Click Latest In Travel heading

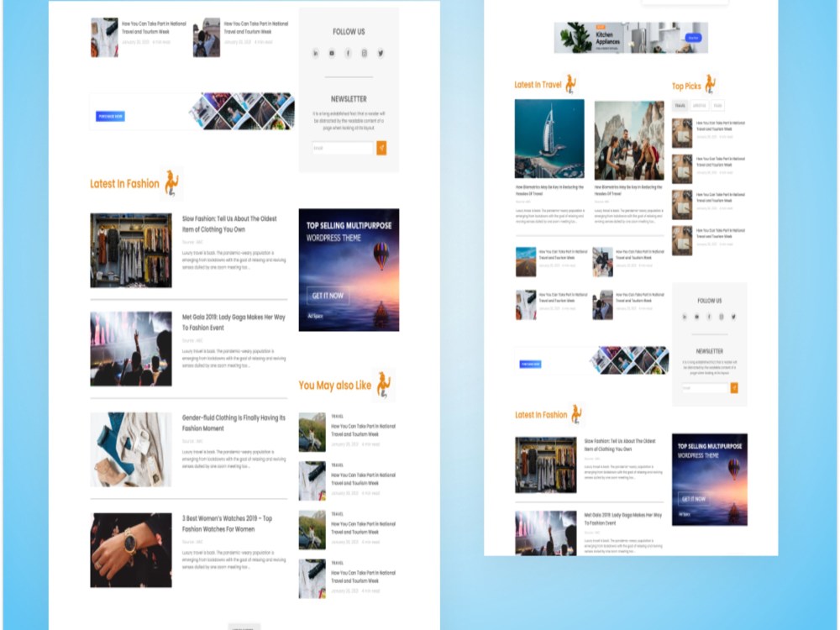pyautogui.click(x=538, y=85)
